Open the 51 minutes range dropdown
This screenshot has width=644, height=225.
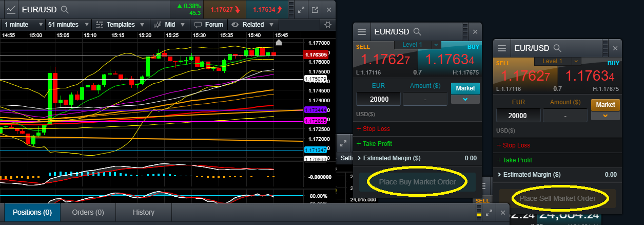pyautogui.click(x=68, y=24)
